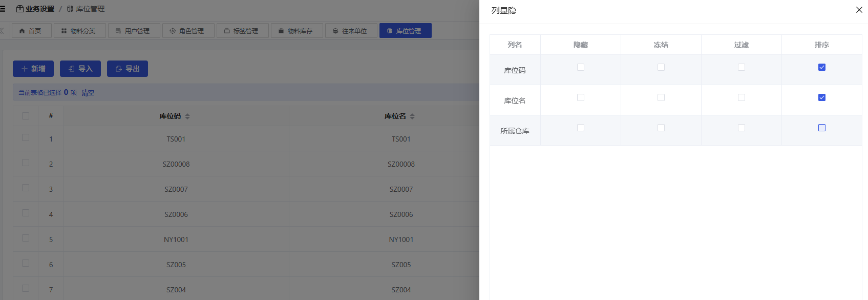
Task: Check the row 1 TS001 checkbox
Action: 26,137
